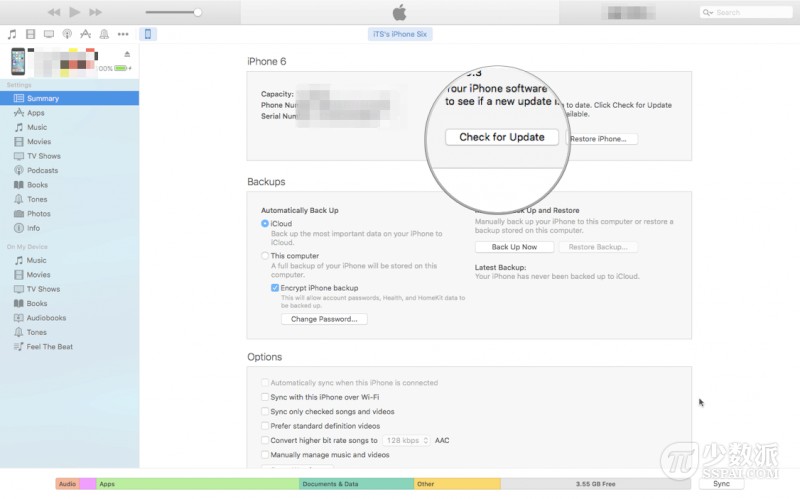Open the TV Shows library icon in toolbar

(49, 34)
